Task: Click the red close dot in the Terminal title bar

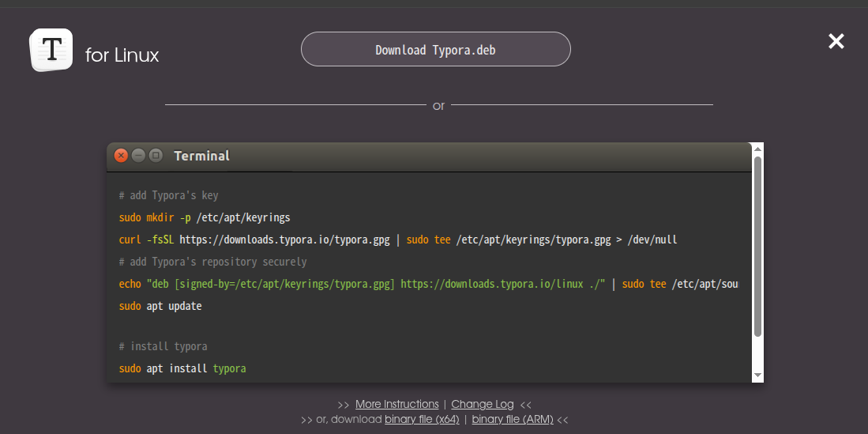Action: [x=121, y=156]
